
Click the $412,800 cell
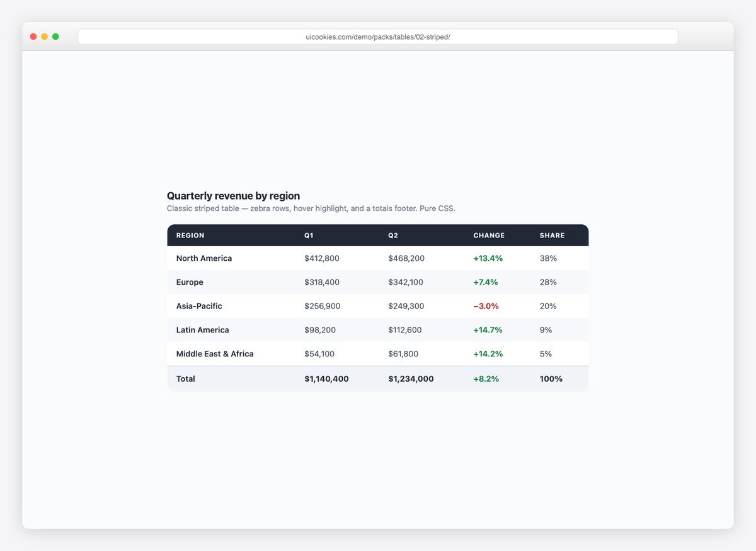(x=322, y=258)
